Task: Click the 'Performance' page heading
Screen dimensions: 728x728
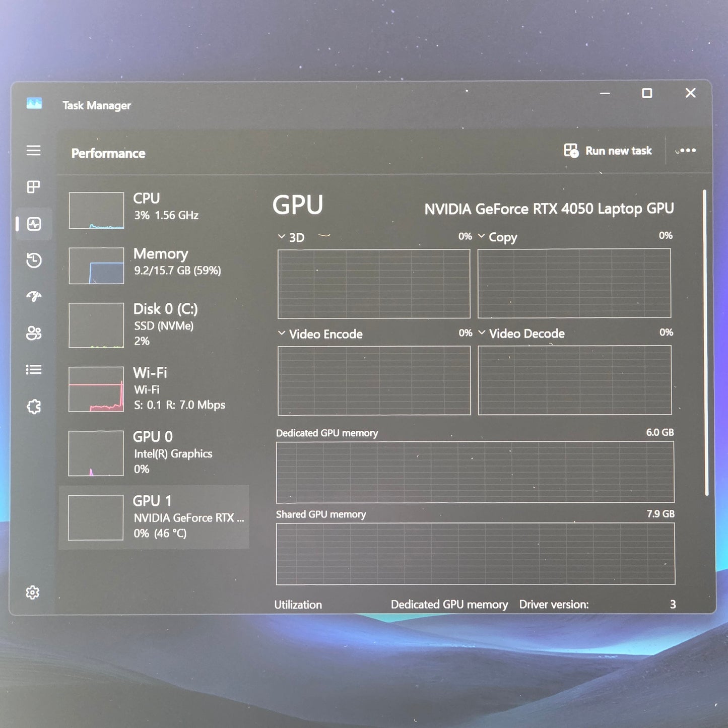Action: 108,153
